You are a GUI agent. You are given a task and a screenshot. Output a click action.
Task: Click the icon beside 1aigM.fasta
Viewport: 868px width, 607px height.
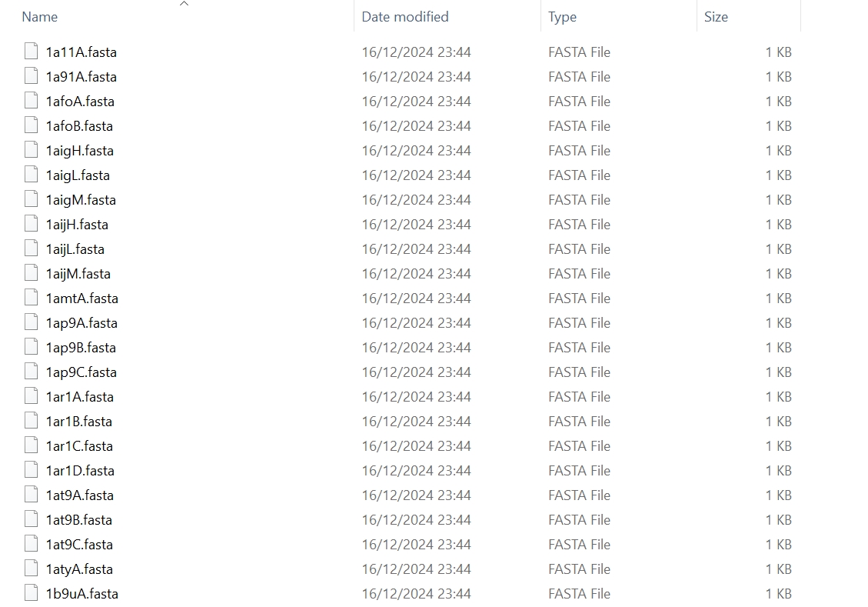pos(31,199)
